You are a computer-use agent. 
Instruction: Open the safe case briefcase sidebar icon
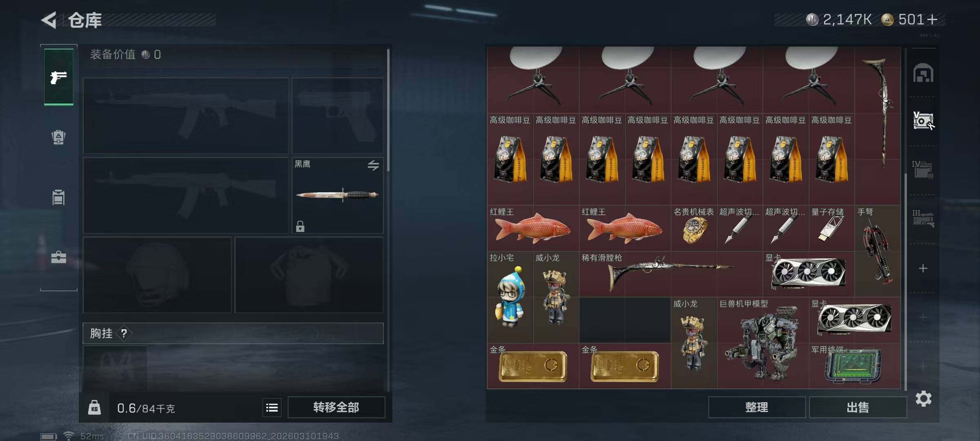pos(58,257)
